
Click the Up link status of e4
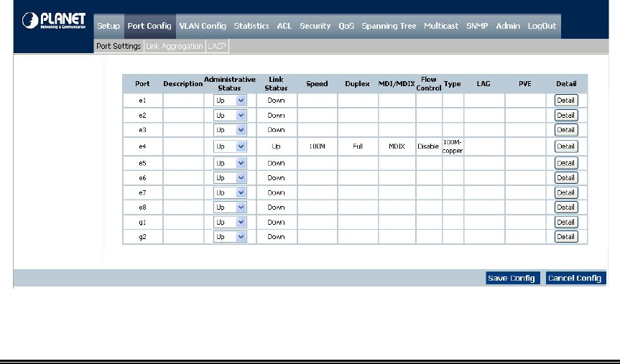pyautogui.click(x=276, y=146)
